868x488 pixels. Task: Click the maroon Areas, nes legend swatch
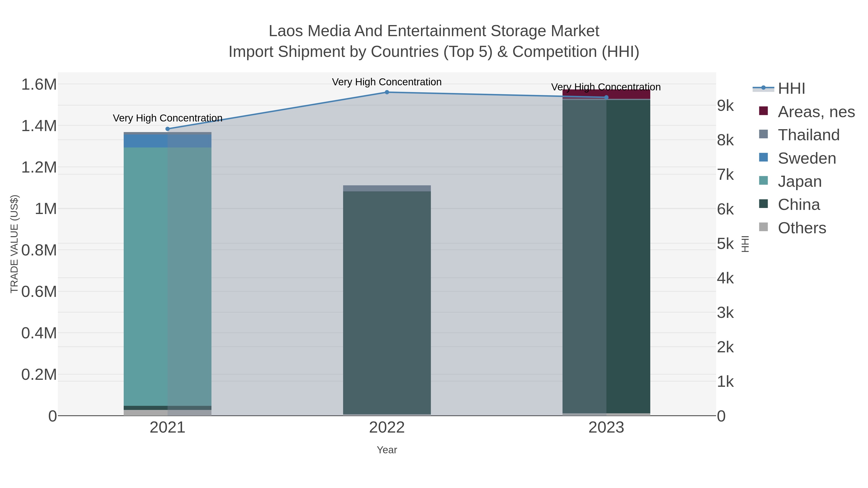point(763,111)
